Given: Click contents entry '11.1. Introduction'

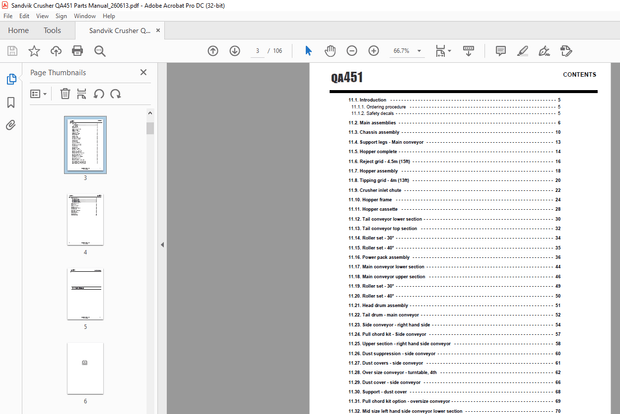Looking at the screenshot, I should pos(454,100).
